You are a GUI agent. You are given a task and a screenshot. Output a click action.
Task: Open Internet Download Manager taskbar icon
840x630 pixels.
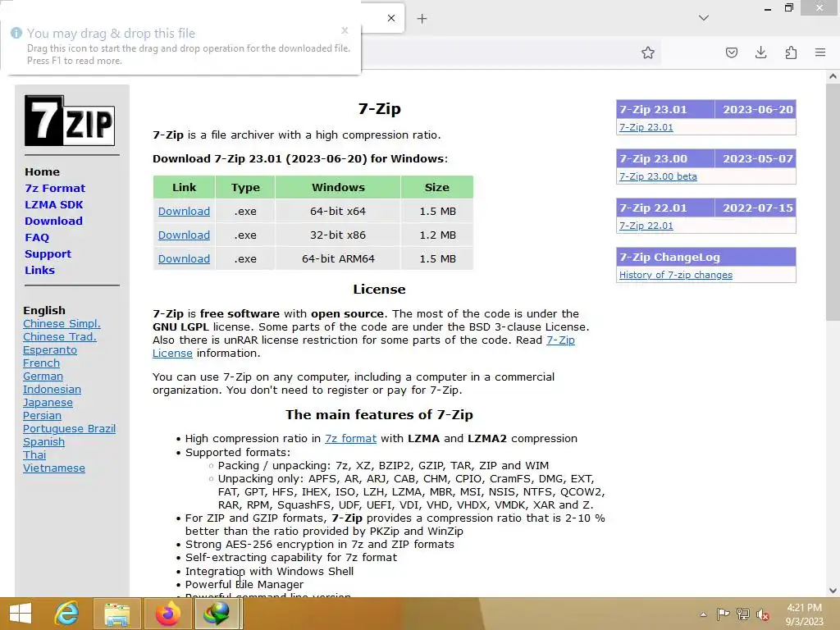tap(217, 614)
